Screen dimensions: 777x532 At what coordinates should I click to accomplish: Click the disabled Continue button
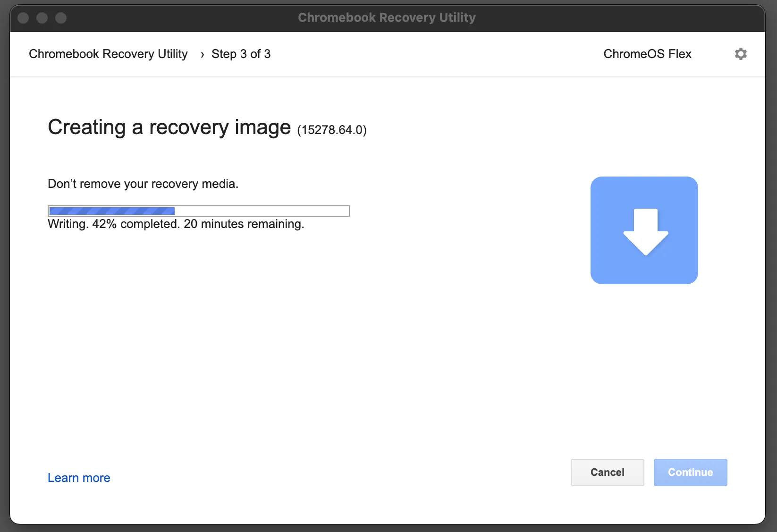tap(690, 472)
